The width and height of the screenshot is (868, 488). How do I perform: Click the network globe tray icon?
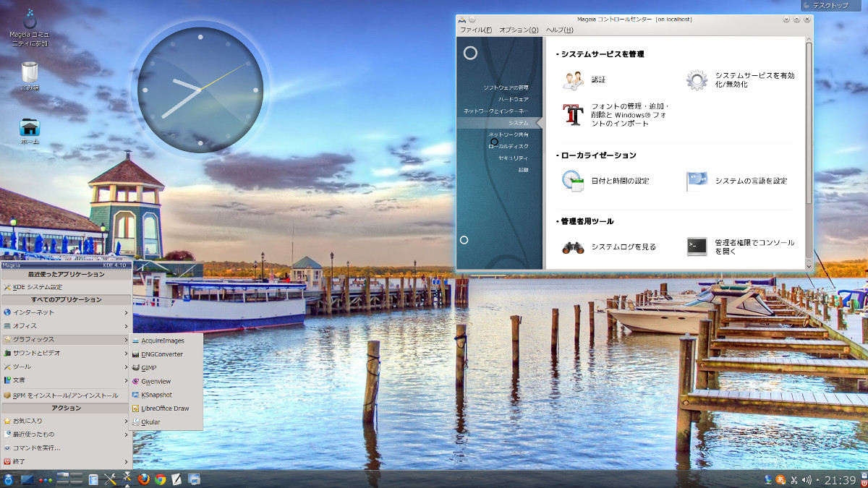click(768, 479)
